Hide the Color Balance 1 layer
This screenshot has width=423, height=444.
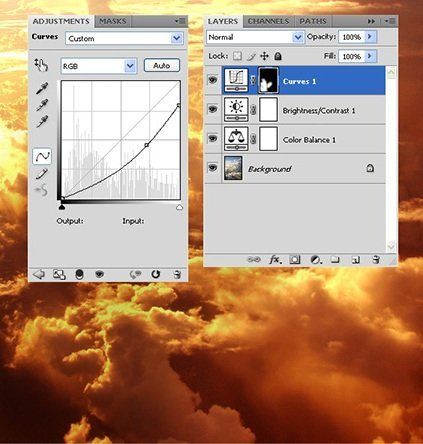pos(213,138)
